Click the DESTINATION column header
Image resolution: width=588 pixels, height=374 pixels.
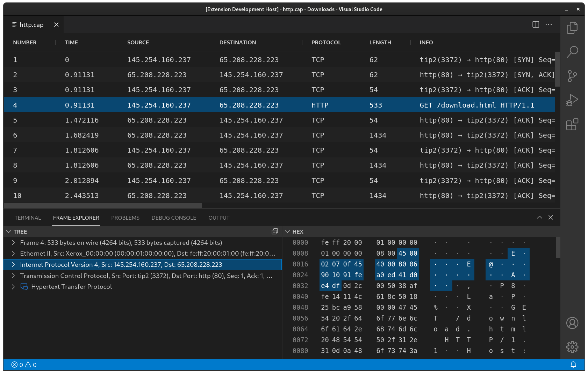[x=238, y=42]
